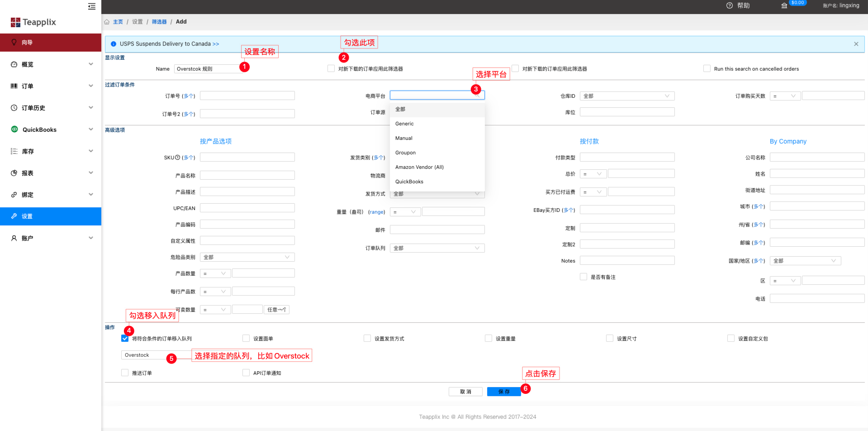Viewport: 868px width, 431px height.
Task: Click the info icon in USPS notice
Action: click(x=114, y=44)
